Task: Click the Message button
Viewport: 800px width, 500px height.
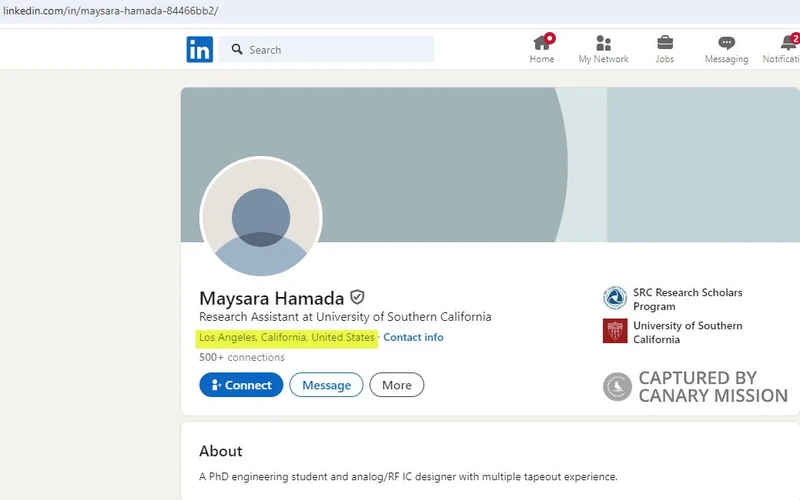Action: 327,385
